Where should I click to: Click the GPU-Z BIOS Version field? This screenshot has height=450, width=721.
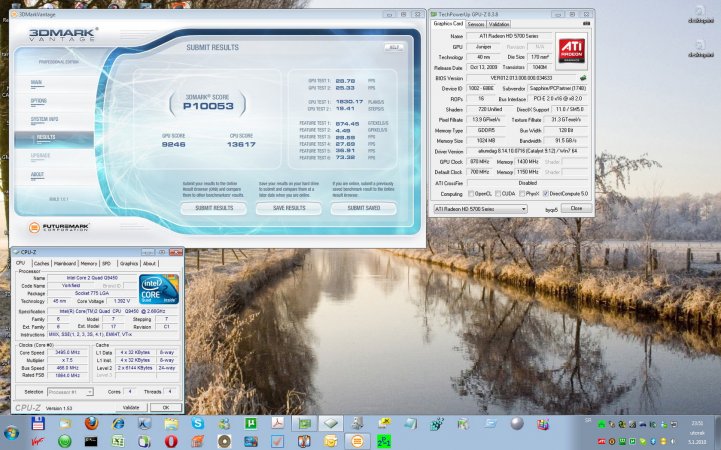pyautogui.click(x=521, y=78)
